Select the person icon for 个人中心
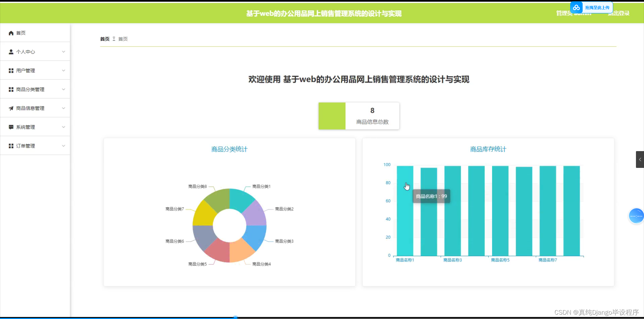 pyautogui.click(x=10, y=51)
